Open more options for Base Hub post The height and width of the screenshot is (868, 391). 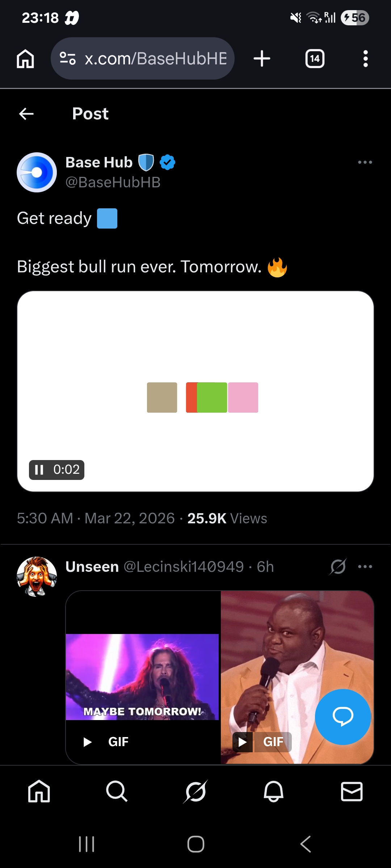pyautogui.click(x=365, y=162)
